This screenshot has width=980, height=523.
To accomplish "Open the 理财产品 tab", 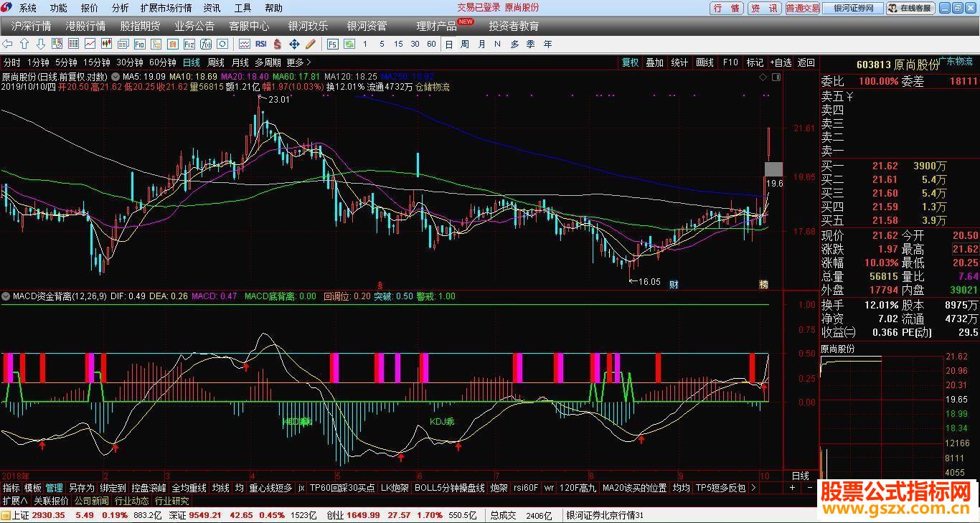I will [437, 26].
